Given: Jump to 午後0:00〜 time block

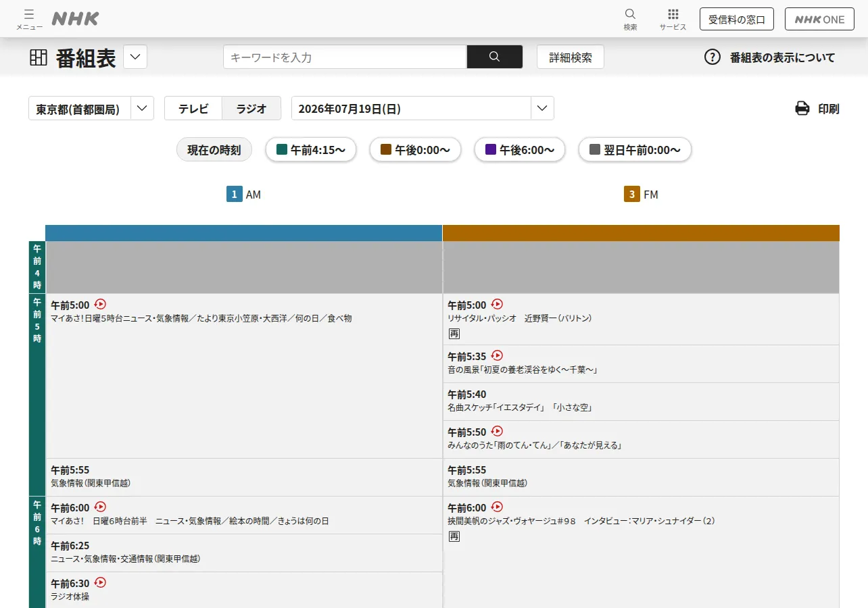Looking at the screenshot, I should click(415, 150).
